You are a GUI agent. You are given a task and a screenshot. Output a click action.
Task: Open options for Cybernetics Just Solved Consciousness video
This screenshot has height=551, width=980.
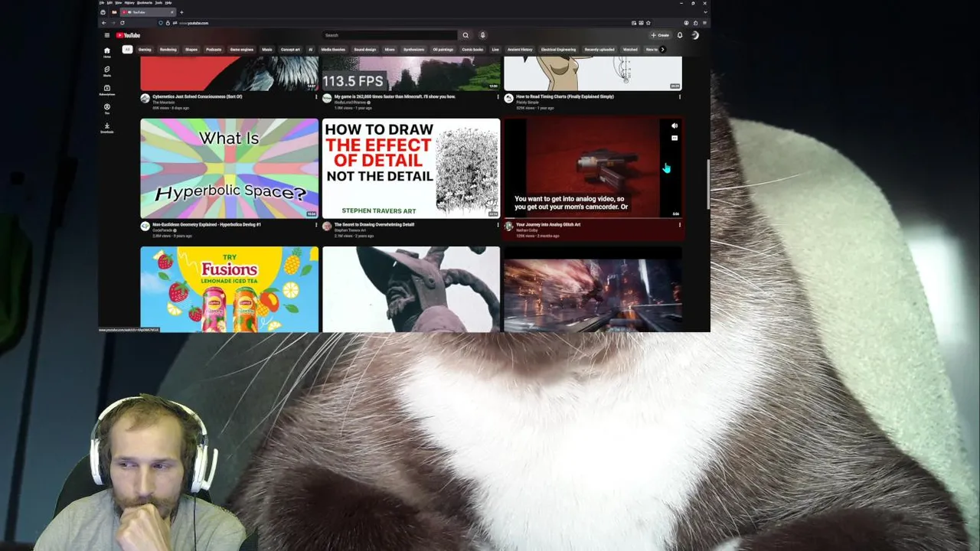pyautogui.click(x=316, y=96)
